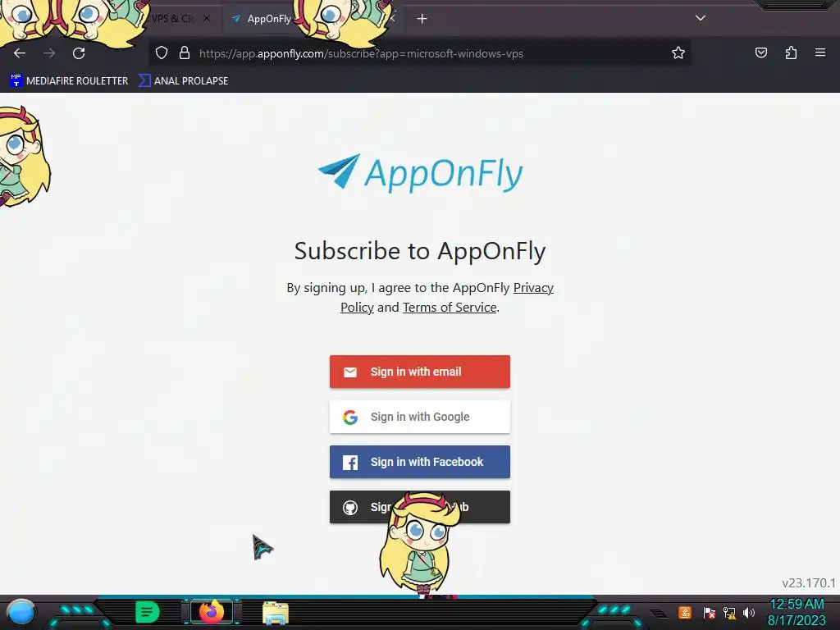Click the AppOnFly logo
Viewport: 840px width, 630px height.
420,172
